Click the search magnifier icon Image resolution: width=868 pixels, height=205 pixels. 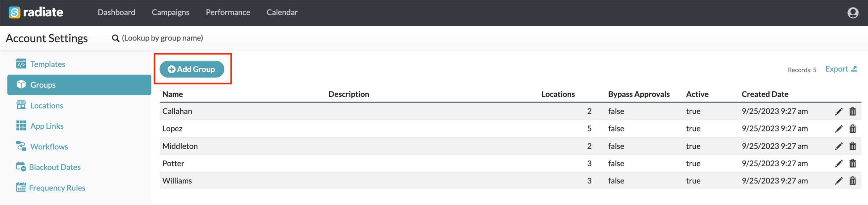[x=116, y=38]
